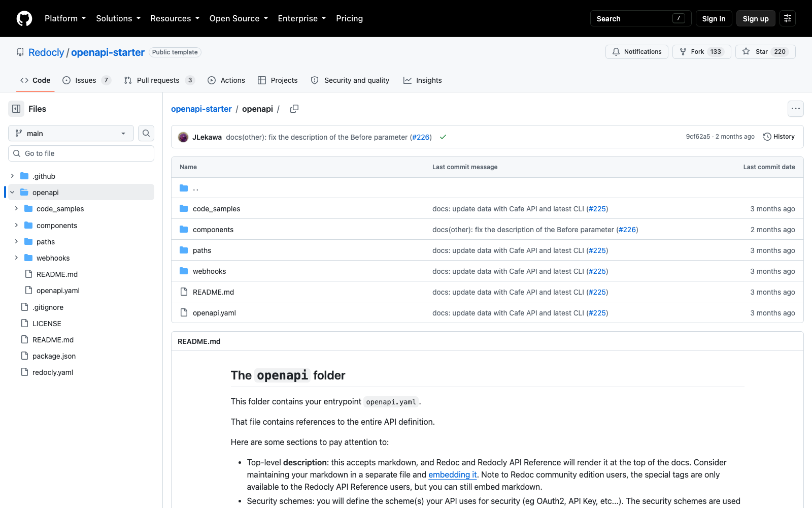Click the Sign up button
The width and height of the screenshot is (812, 508).
point(756,19)
